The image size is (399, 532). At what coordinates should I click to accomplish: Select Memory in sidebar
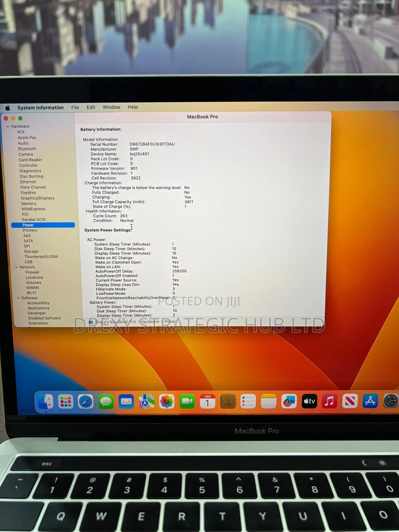coord(29,204)
